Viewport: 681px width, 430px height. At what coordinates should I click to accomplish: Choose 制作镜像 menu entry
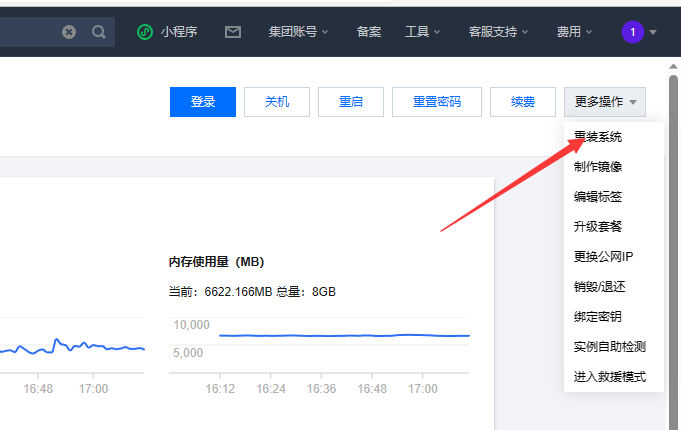pos(598,167)
